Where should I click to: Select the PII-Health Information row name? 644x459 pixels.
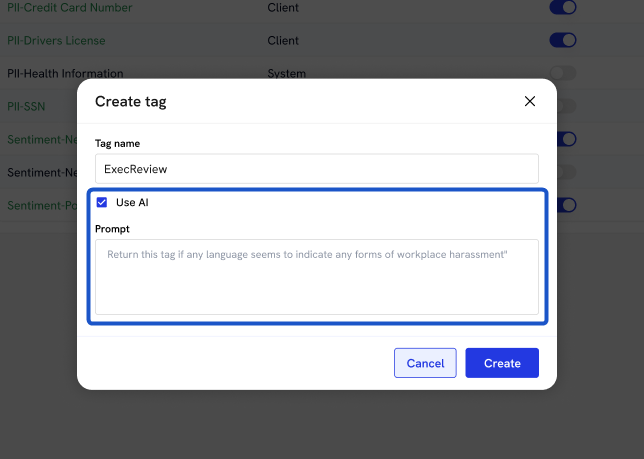point(65,74)
